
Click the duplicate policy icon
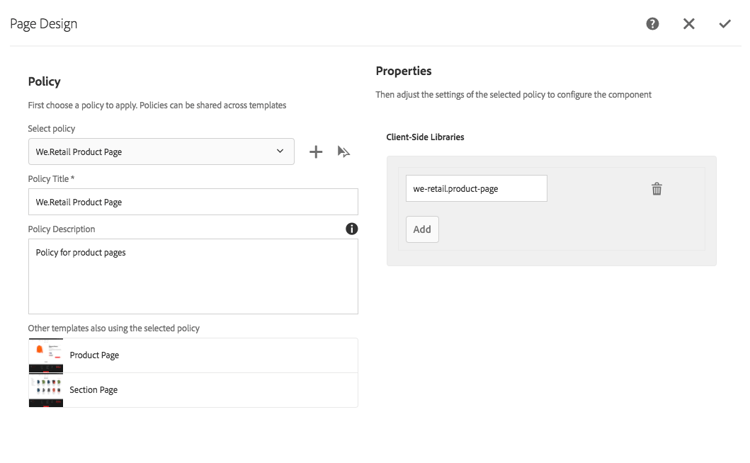tap(344, 152)
